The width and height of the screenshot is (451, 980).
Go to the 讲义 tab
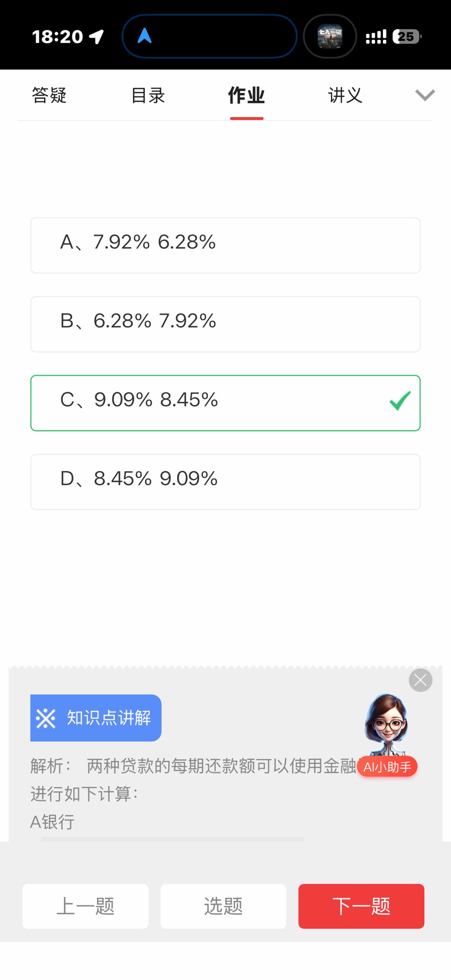(x=345, y=96)
